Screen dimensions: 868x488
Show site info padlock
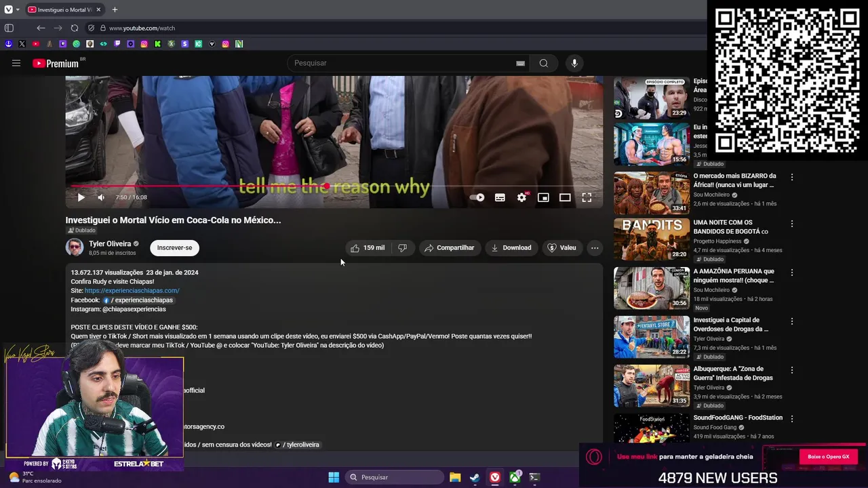pos(103,28)
